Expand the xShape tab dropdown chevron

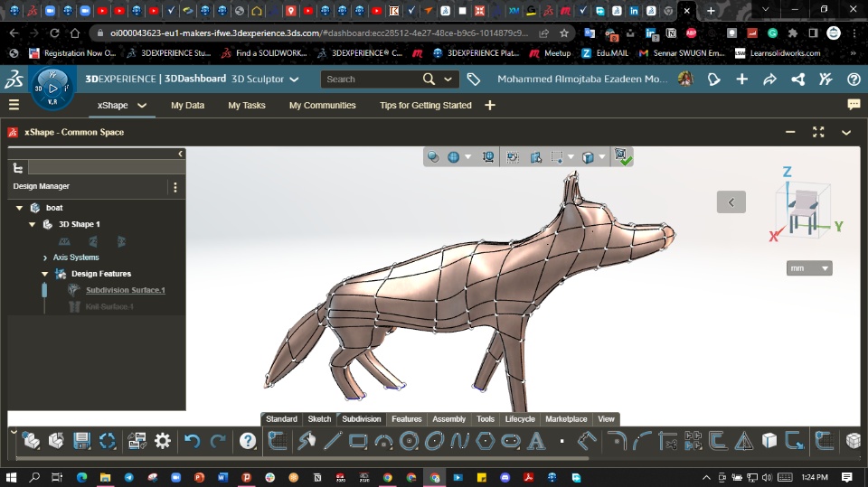tap(142, 105)
